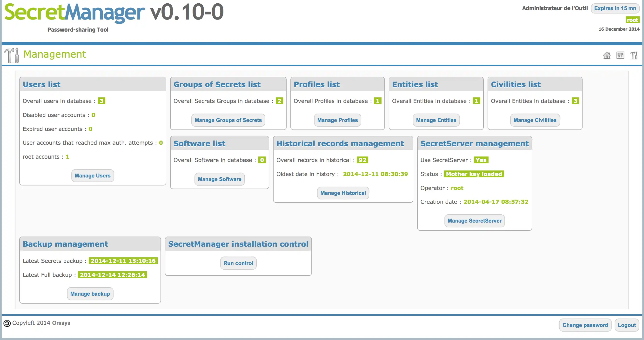Viewport: 644px width, 340px height.
Task: Open the Manage Users panel
Action: [x=92, y=176]
